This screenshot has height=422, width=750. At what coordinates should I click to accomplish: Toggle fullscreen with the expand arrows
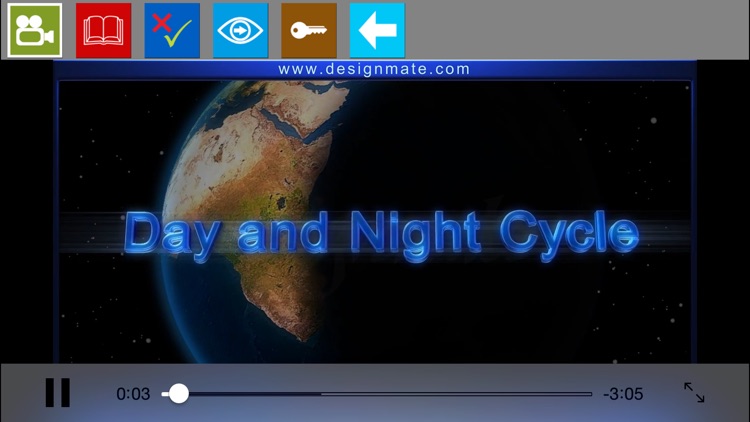coord(694,393)
